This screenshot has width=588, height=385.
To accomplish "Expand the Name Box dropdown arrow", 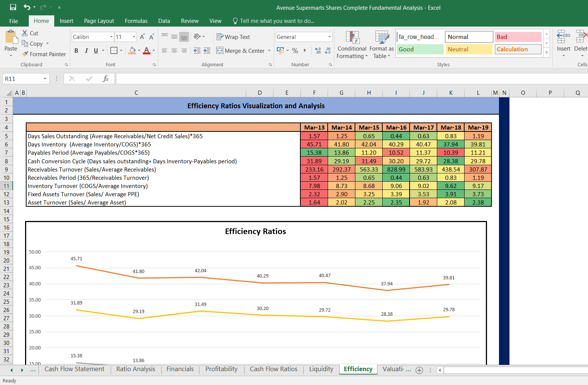I will click(45, 79).
